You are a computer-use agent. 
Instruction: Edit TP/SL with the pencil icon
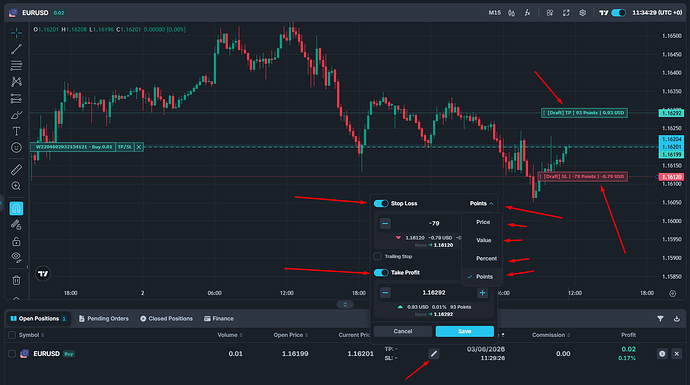click(434, 354)
